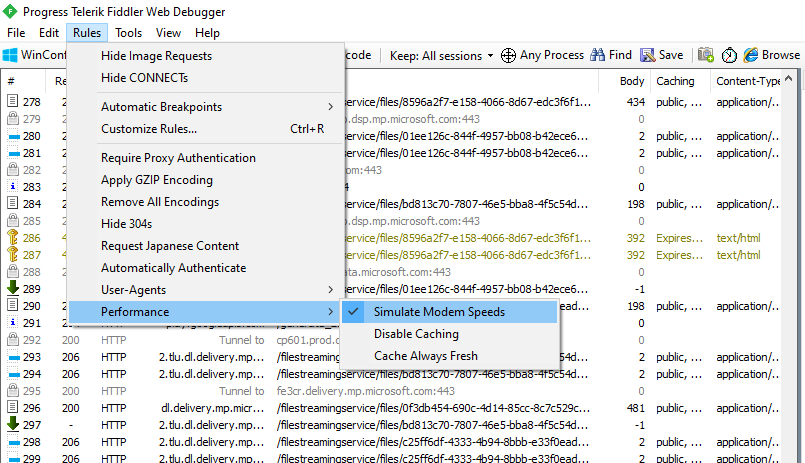Open the Rules menu
Viewport: 805px width, 463px height.
tap(87, 33)
